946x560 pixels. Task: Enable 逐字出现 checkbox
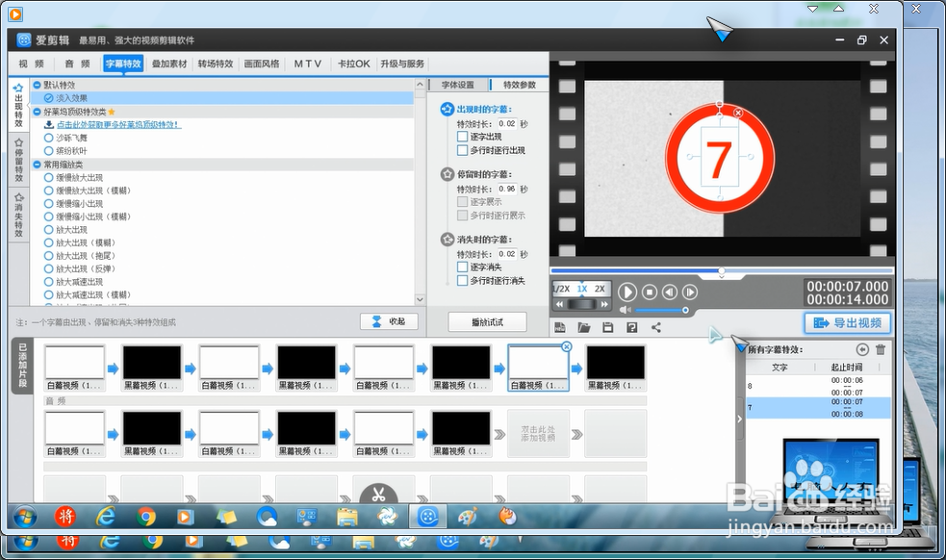pyautogui.click(x=462, y=137)
